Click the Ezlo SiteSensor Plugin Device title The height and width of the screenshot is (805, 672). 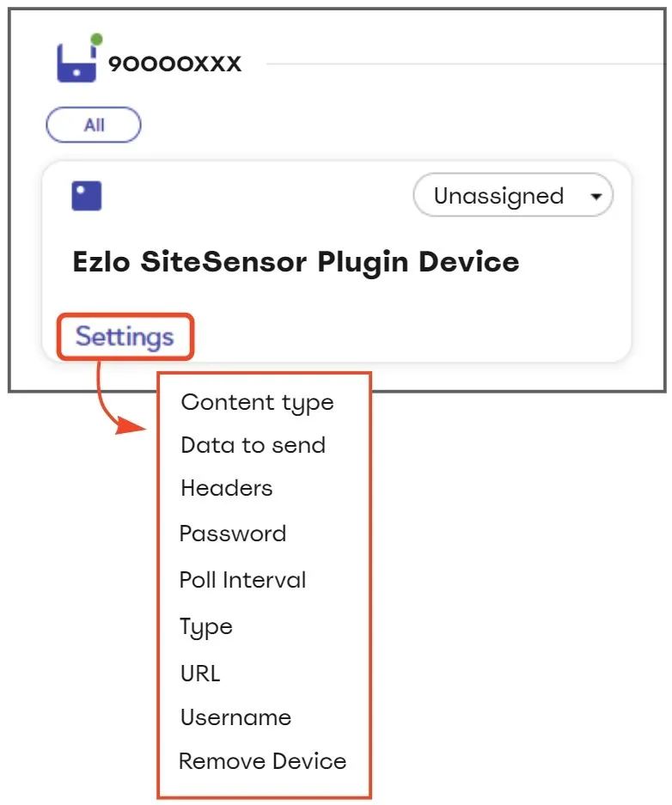tap(296, 262)
